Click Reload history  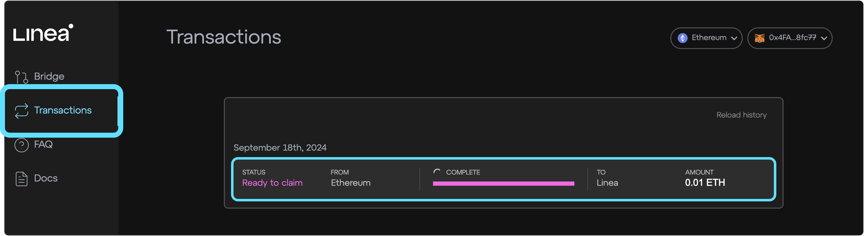(x=741, y=115)
